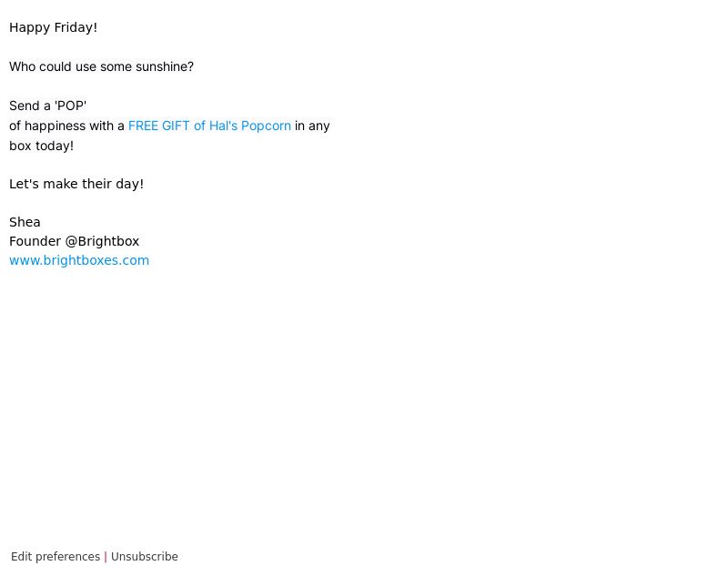Click the '@Brightbox' handle text

[102, 241]
